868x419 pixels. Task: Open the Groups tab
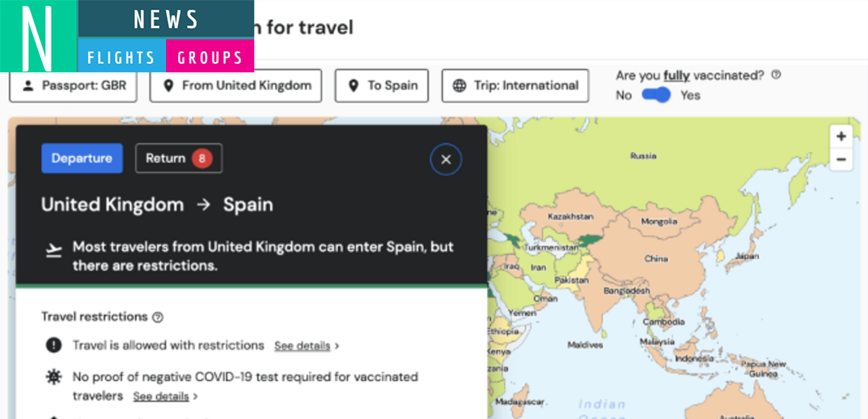click(x=210, y=57)
